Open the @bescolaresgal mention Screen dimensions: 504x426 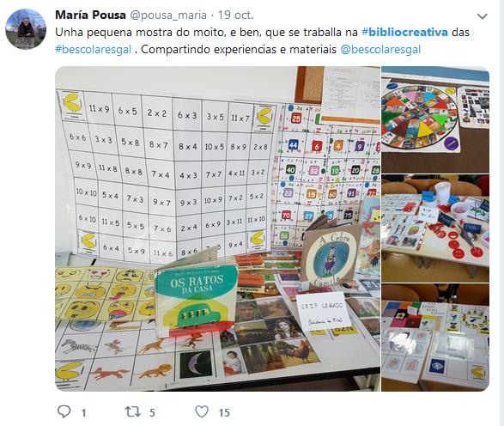pos(380,50)
